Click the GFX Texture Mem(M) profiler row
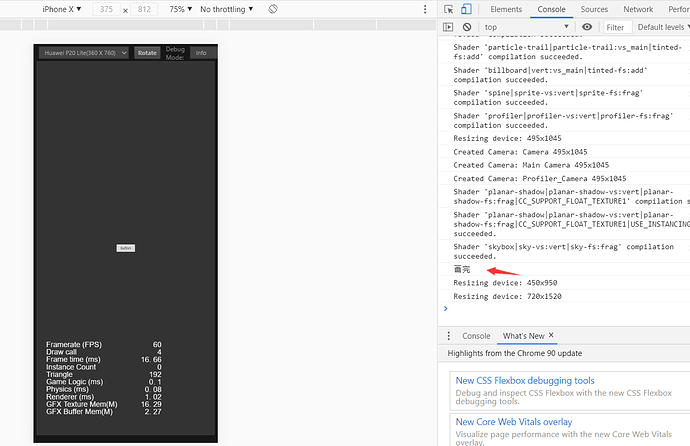This screenshot has width=690, height=446. tap(103, 404)
